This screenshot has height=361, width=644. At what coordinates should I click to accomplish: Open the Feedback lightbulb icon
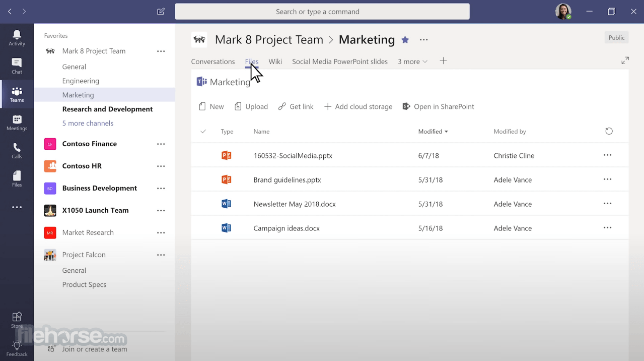point(17,348)
